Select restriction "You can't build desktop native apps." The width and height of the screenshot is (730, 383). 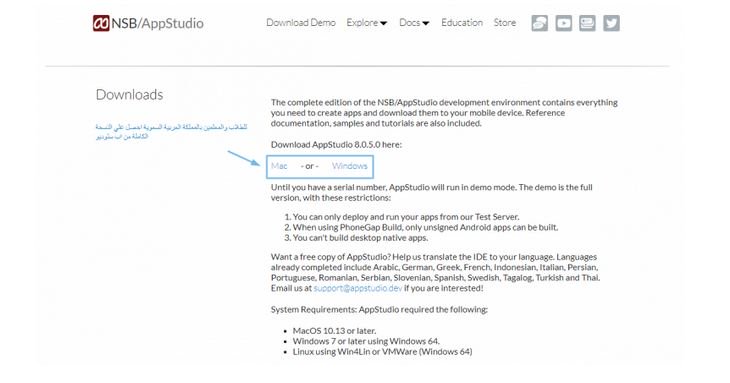(x=360, y=238)
